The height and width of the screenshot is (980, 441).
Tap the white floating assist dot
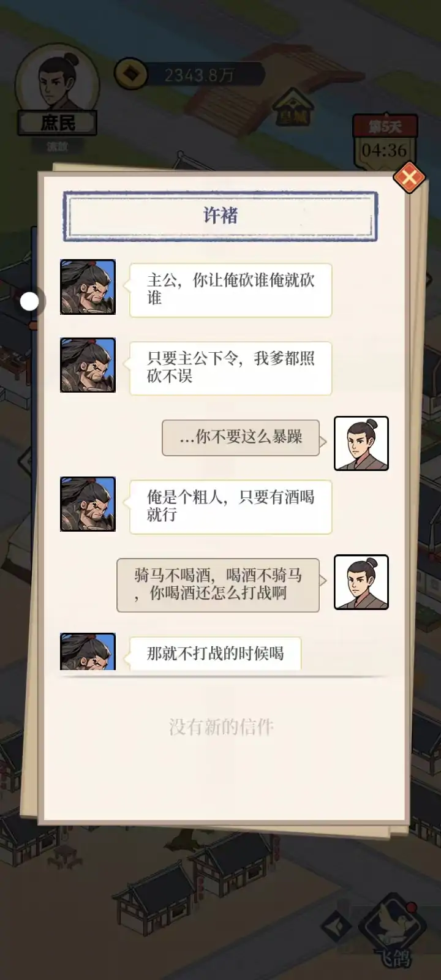point(29,301)
